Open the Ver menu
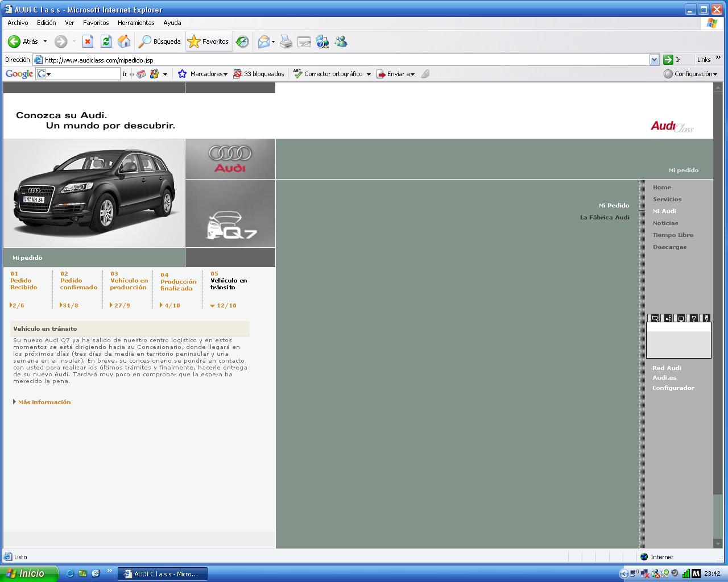The image size is (728, 582). (x=69, y=23)
